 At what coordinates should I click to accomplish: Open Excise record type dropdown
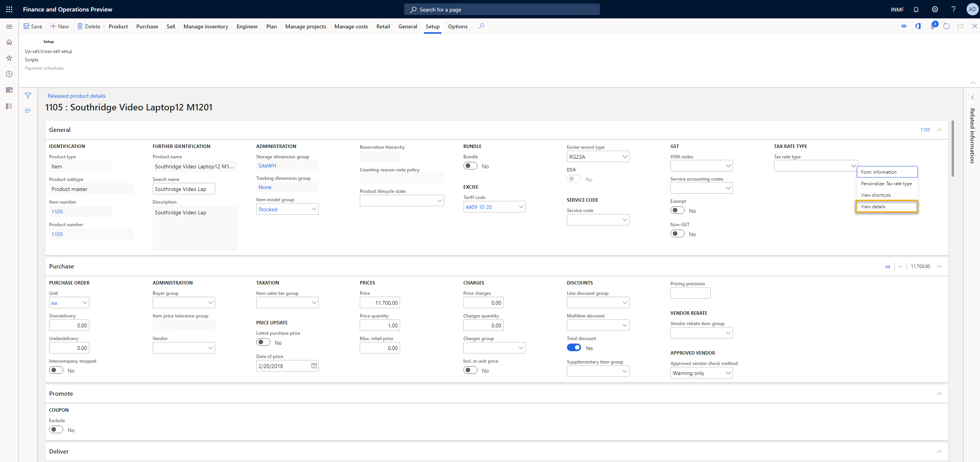pyautogui.click(x=624, y=156)
